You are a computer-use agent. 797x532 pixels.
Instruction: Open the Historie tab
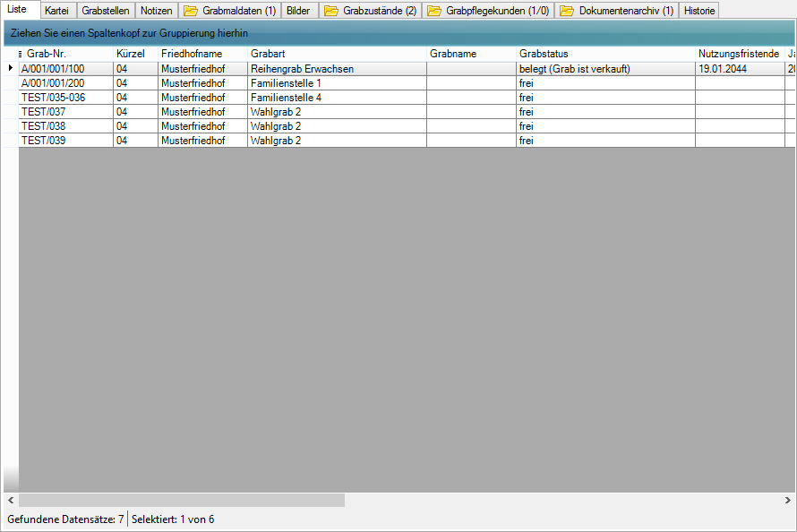[699, 11]
